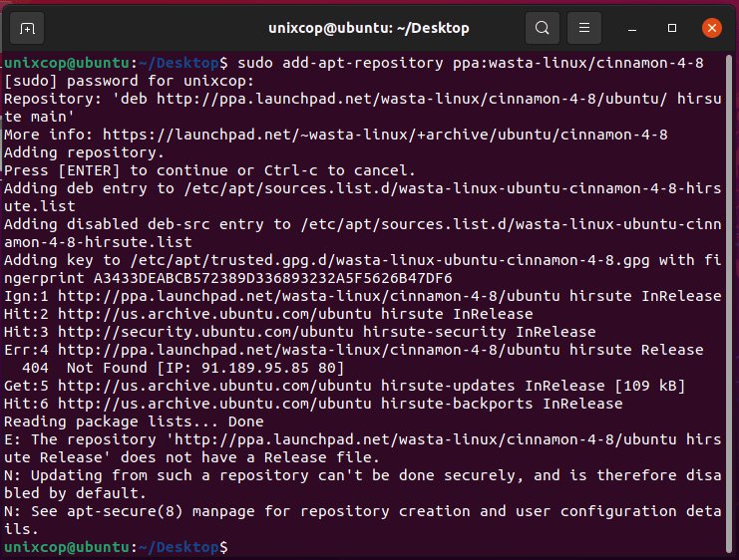
Task: Click the Err:4 ppa.launchpad.net line
Action: (353, 350)
